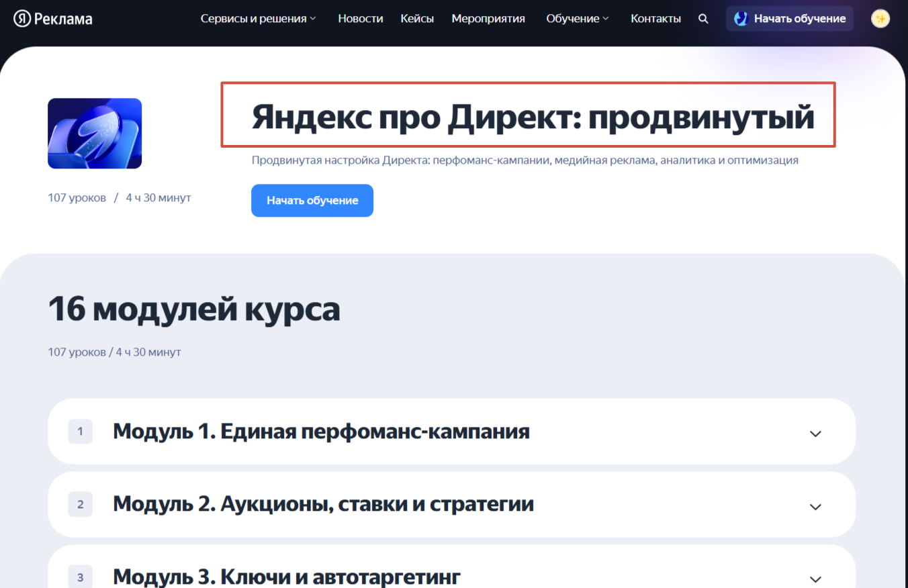The height and width of the screenshot is (588, 908).
Task: Click the blue course thumbnail image
Action: [x=95, y=134]
